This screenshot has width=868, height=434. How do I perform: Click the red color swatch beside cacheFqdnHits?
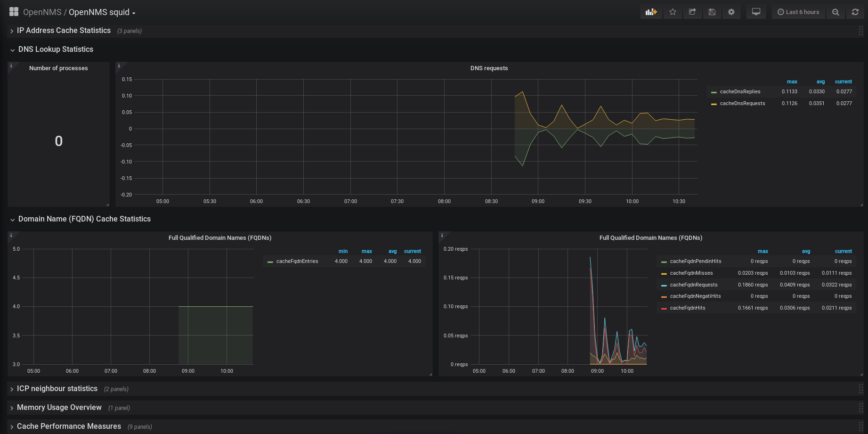pyautogui.click(x=664, y=309)
